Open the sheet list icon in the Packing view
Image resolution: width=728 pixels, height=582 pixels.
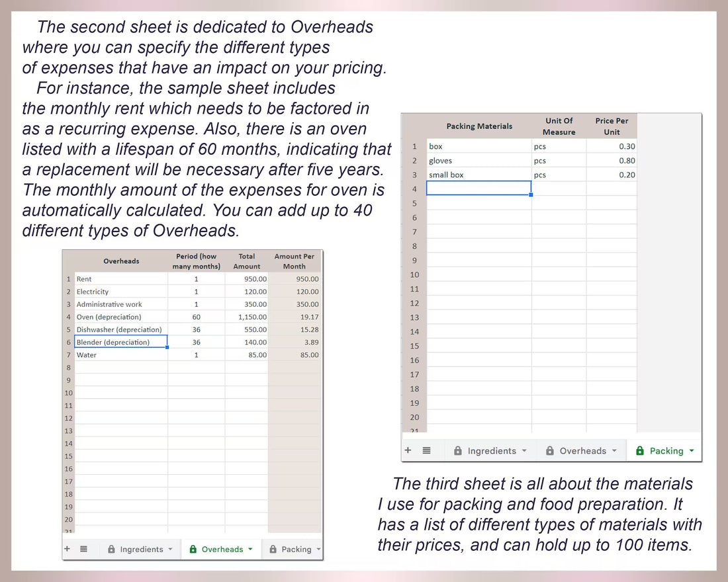tap(425, 450)
